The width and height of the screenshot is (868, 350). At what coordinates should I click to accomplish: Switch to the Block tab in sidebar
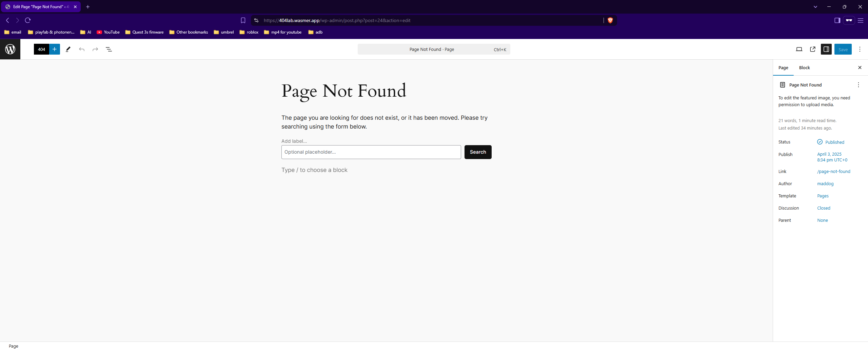pyautogui.click(x=804, y=67)
